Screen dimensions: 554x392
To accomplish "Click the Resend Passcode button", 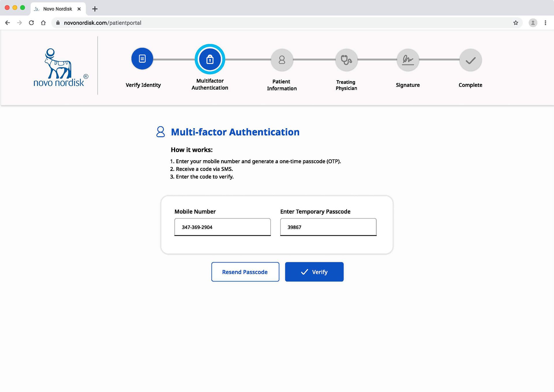I will click(x=245, y=272).
